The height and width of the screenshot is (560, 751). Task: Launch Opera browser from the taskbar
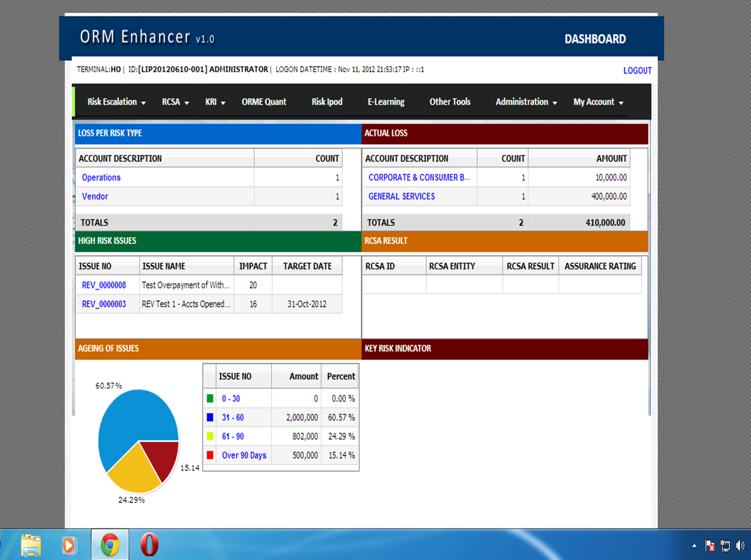(x=149, y=544)
